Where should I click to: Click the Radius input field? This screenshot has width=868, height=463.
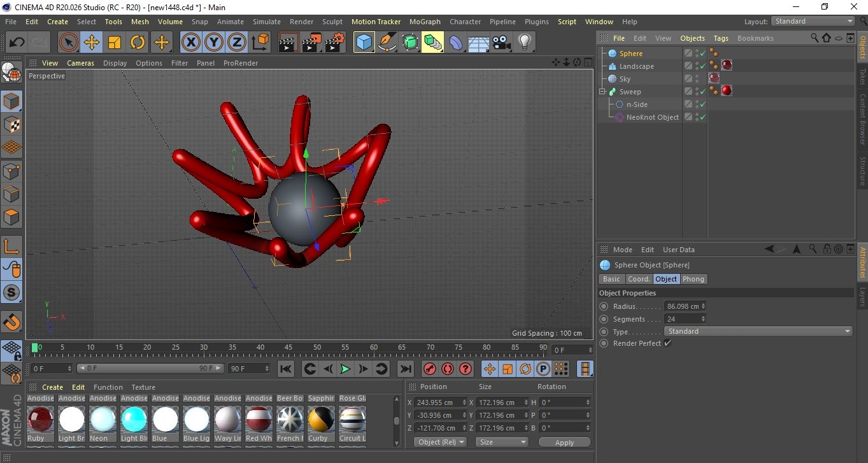coord(682,306)
